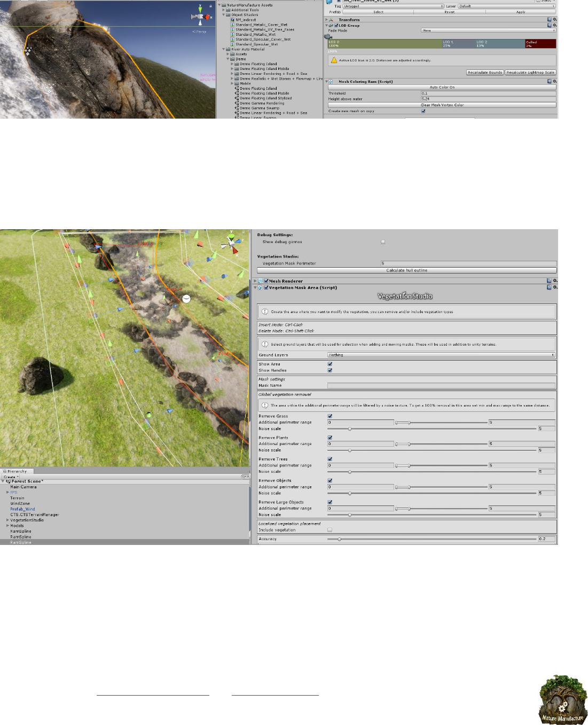Click the Mesh Renderer component icon
The width and height of the screenshot is (588, 725).
click(x=261, y=280)
